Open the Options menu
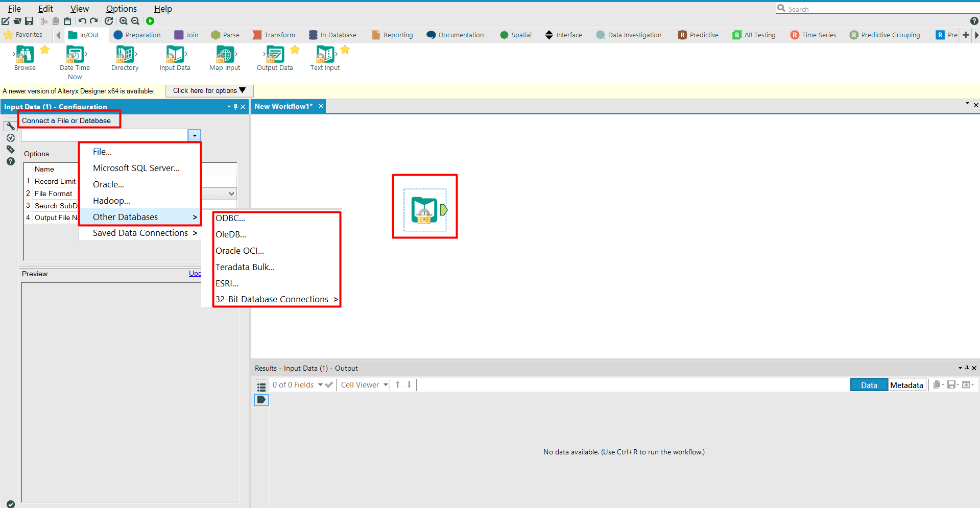The image size is (980, 508). [x=122, y=9]
